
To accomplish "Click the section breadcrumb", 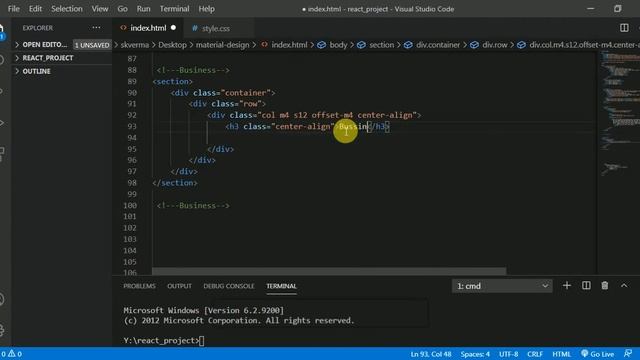I will 382,45.
